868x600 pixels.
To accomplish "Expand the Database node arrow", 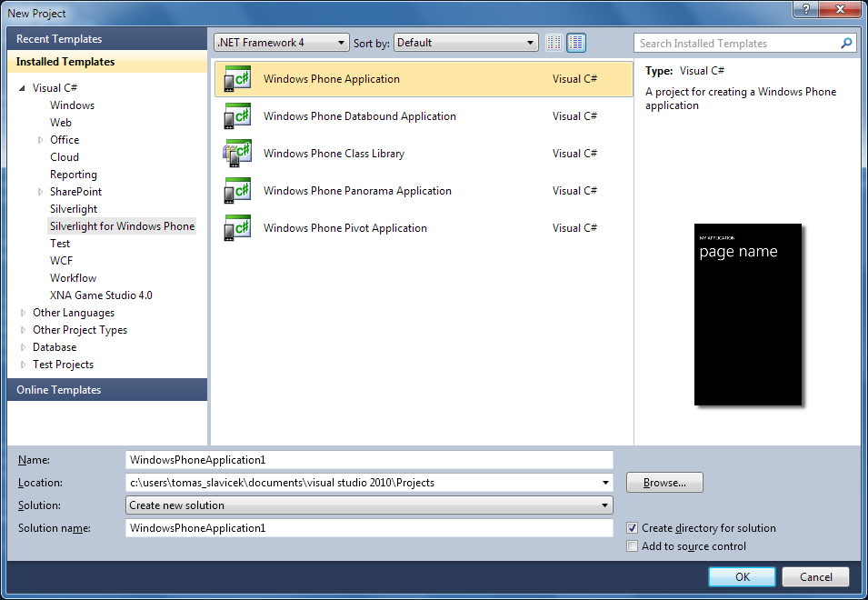I will [x=23, y=347].
